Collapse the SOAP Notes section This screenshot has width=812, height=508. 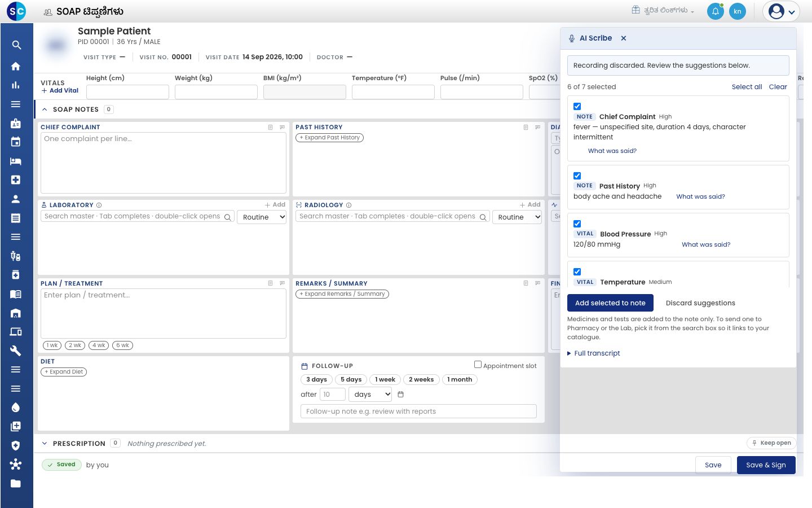pyautogui.click(x=45, y=110)
